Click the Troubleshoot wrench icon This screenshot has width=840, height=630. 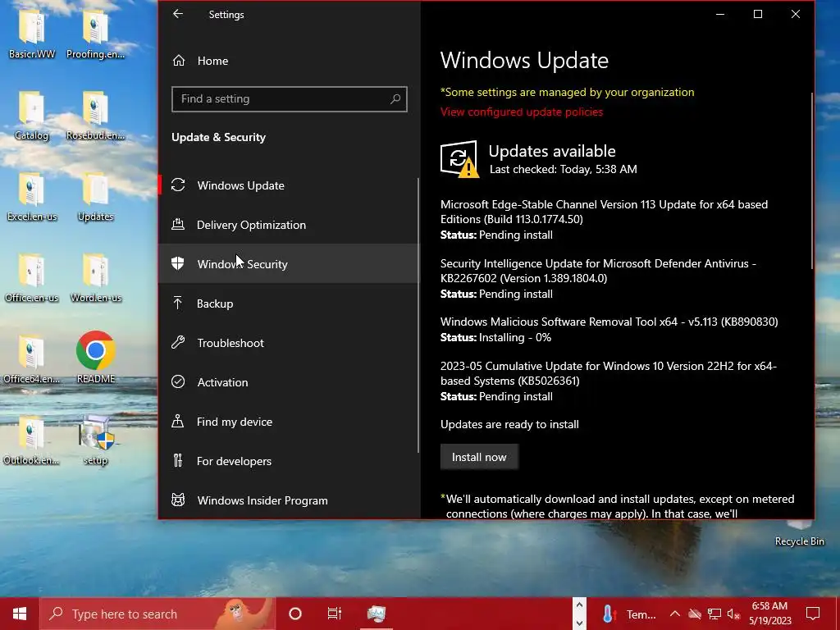coord(178,342)
